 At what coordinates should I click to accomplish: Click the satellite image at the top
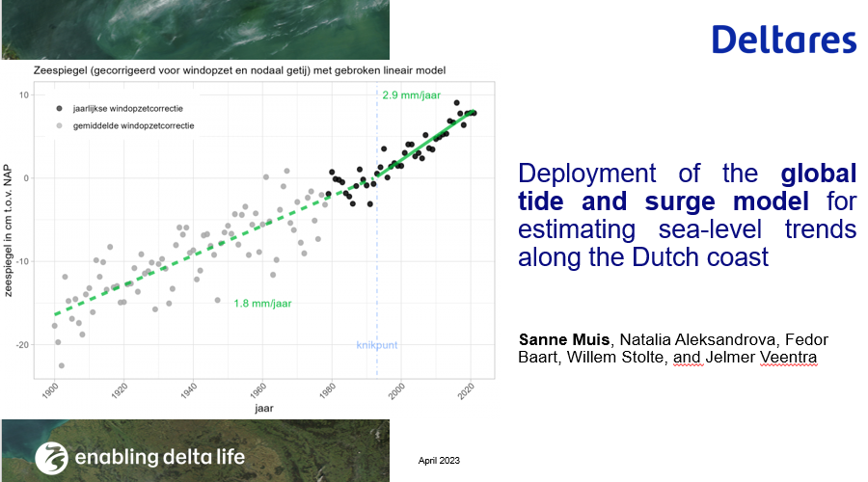pyautogui.click(x=196, y=29)
